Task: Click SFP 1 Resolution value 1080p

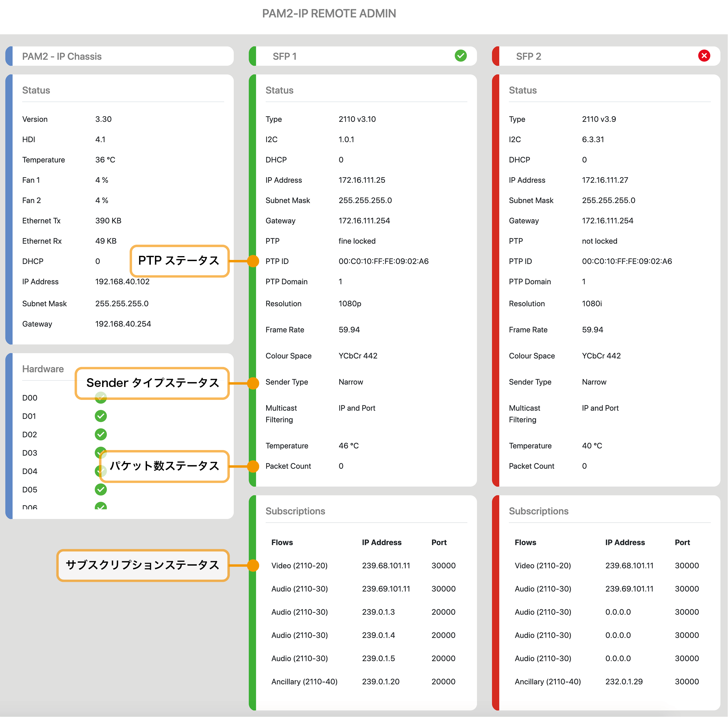Action: coord(349,304)
